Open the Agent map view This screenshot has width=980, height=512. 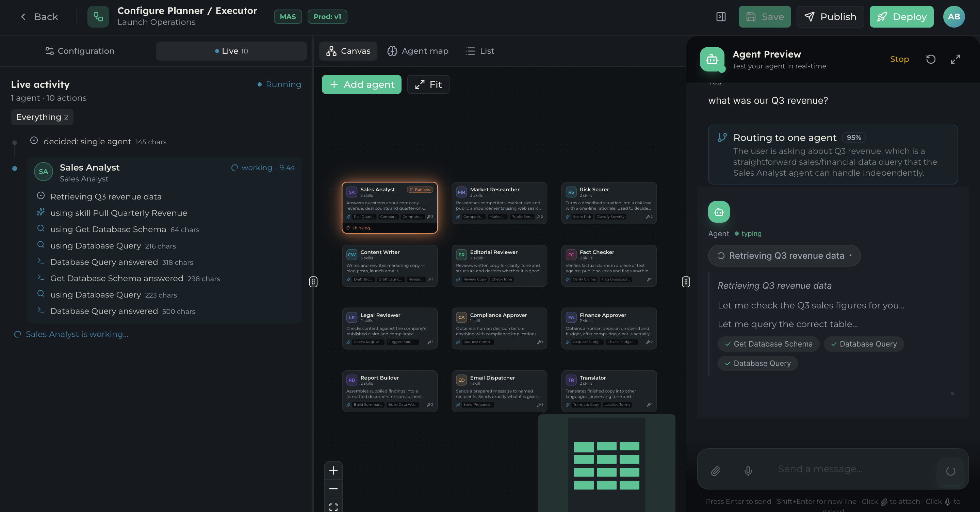[x=418, y=51]
